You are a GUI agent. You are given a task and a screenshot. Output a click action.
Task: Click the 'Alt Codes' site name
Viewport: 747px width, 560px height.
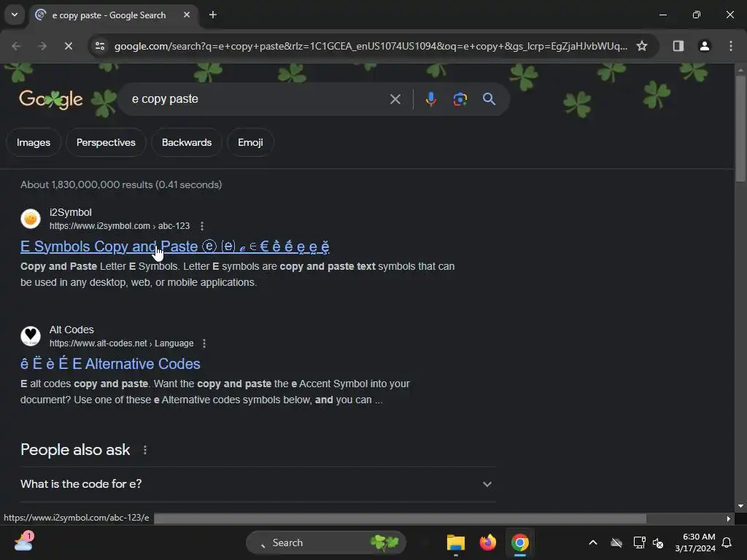click(71, 330)
